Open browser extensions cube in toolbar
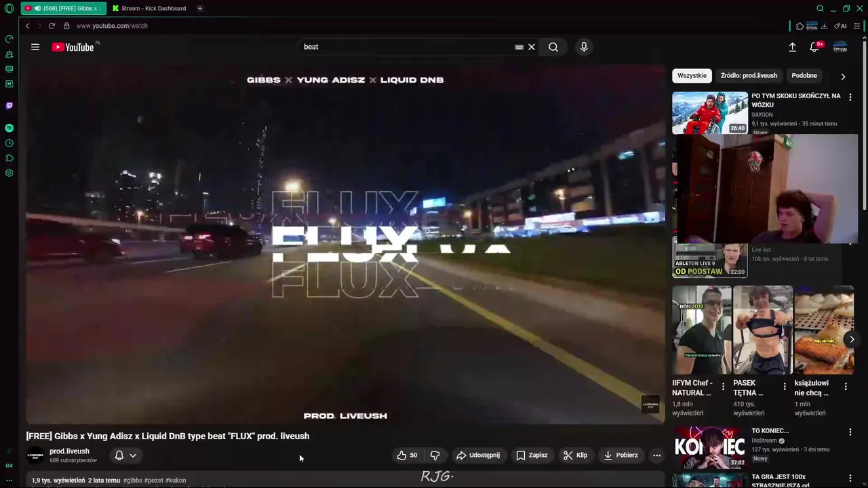The image size is (868, 488). [800, 26]
